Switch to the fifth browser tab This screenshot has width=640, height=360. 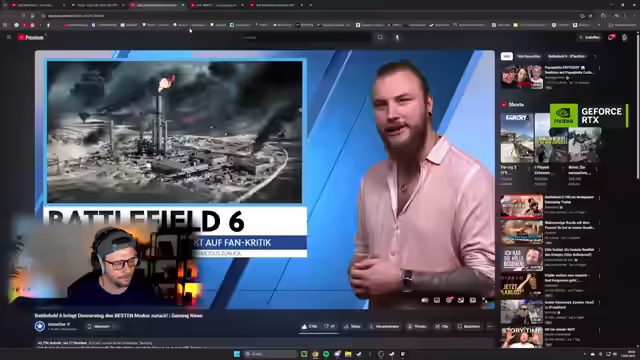click(276, 5)
